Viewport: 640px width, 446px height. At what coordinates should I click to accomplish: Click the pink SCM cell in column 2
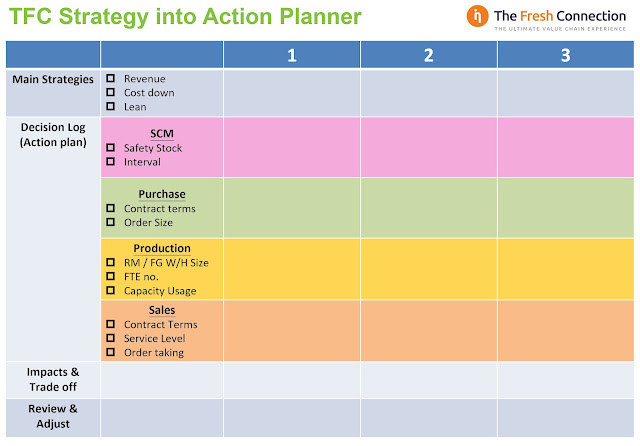(429, 147)
